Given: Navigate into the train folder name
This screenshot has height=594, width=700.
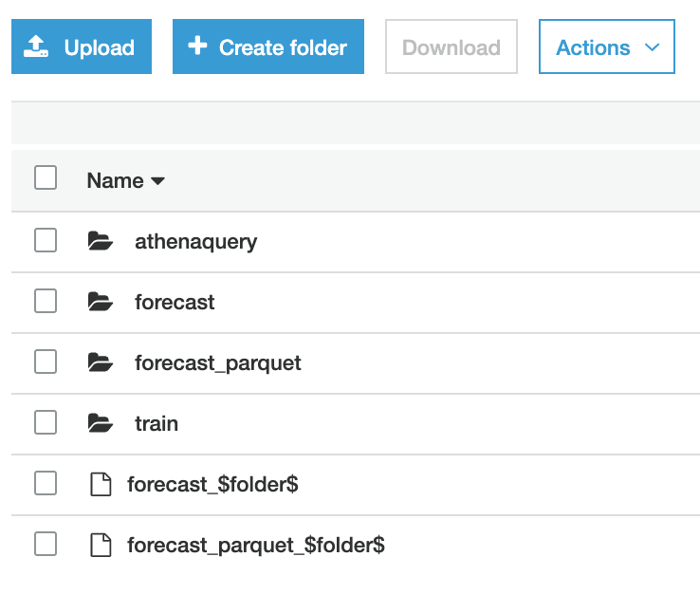Looking at the screenshot, I should pos(157,424).
